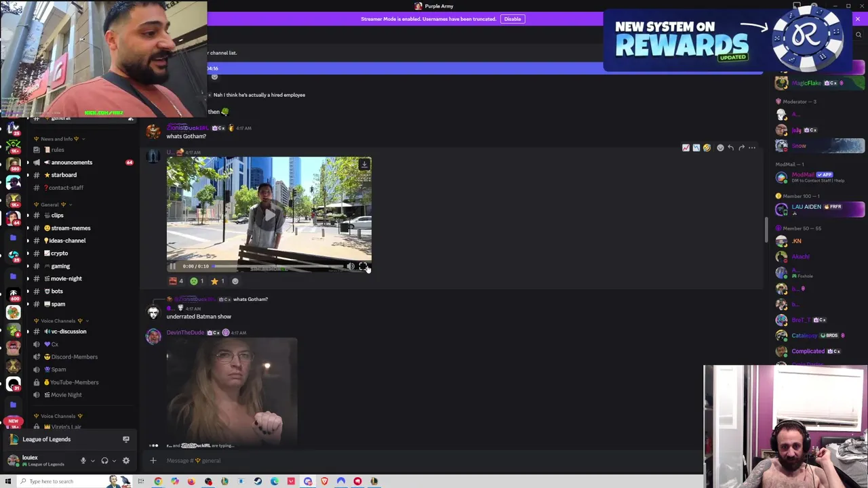Open the stream-memes channel
868x488 pixels.
(x=81, y=228)
